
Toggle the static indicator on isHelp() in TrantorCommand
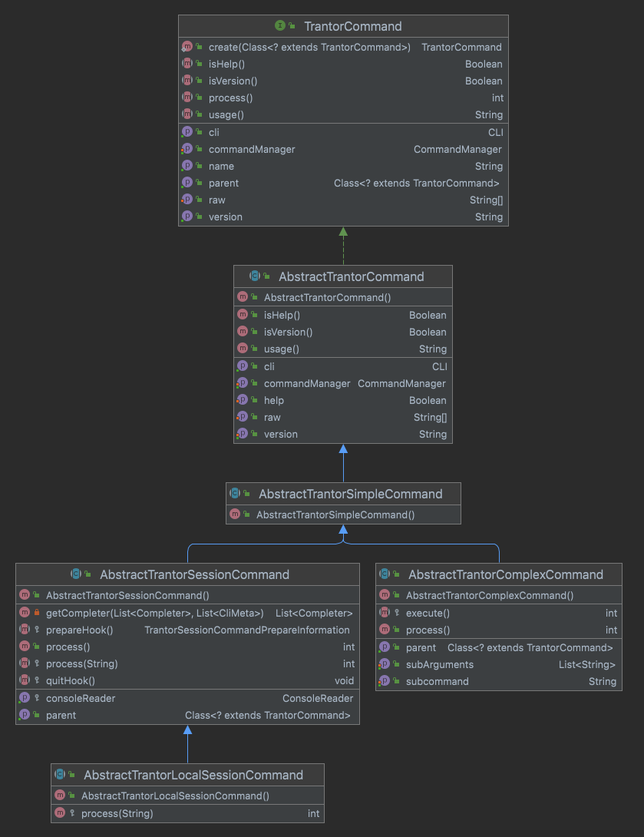(186, 64)
